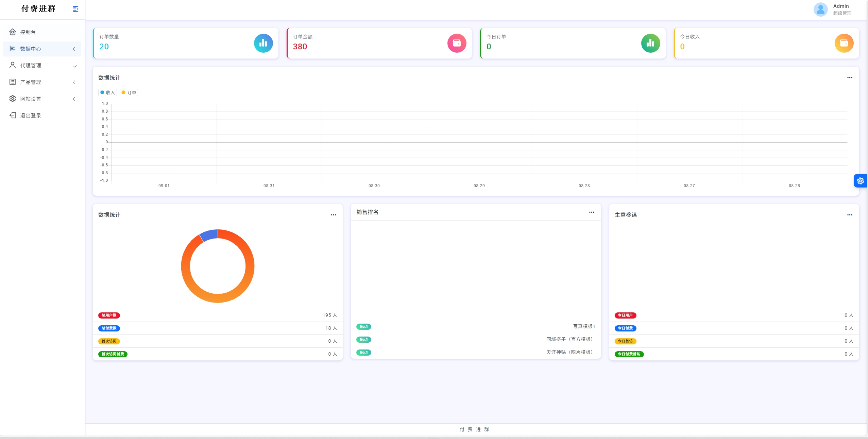
Task: Click the 总用户数 red badge
Action: pyautogui.click(x=109, y=315)
